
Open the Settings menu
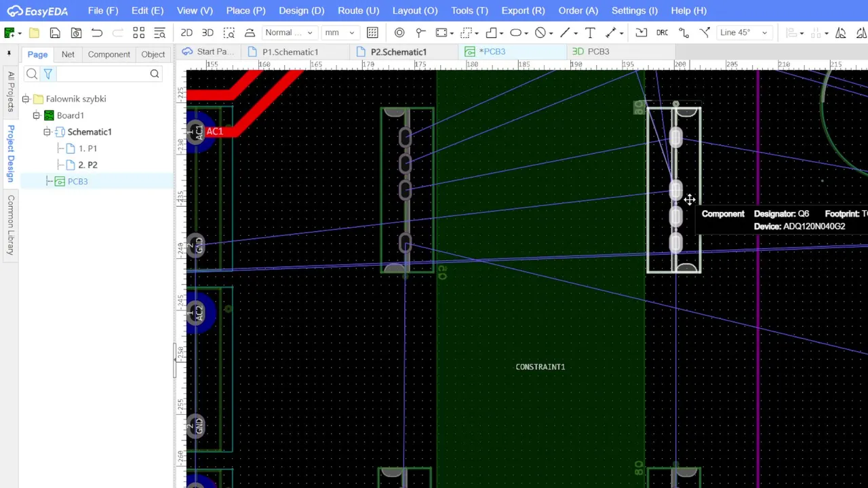pos(635,10)
